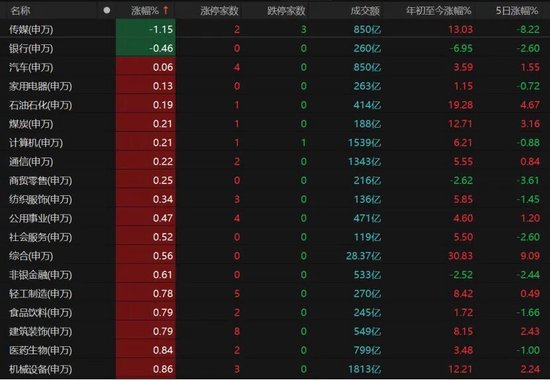Viewport: 550px width, 380px height.
Task: Click the -0.46 change cell for 银行
Action: [x=146, y=48]
